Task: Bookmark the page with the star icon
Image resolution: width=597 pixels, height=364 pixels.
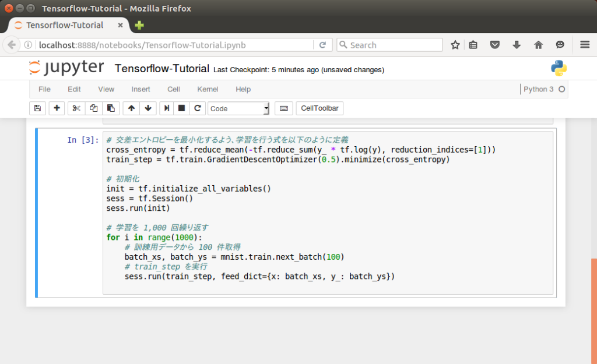Action: 455,44
